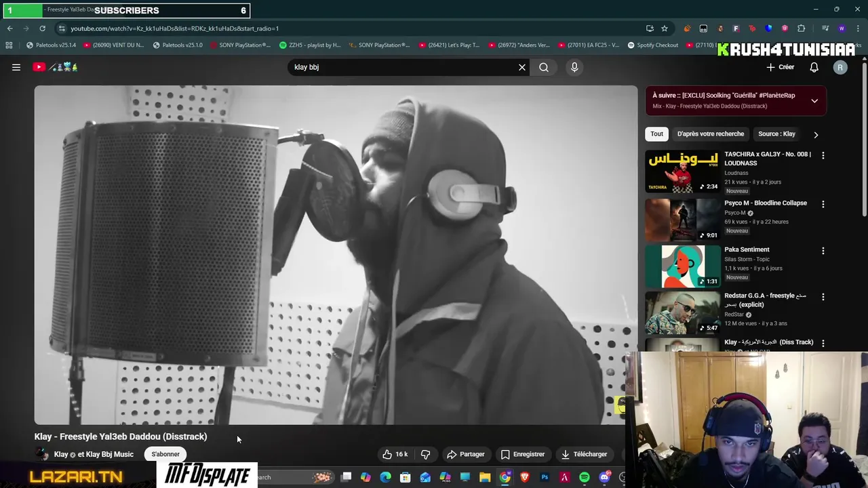Open the YouTube guide hamburger menu
Image resolution: width=868 pixels, height=488 pixels.
click(x=16, y=67)
